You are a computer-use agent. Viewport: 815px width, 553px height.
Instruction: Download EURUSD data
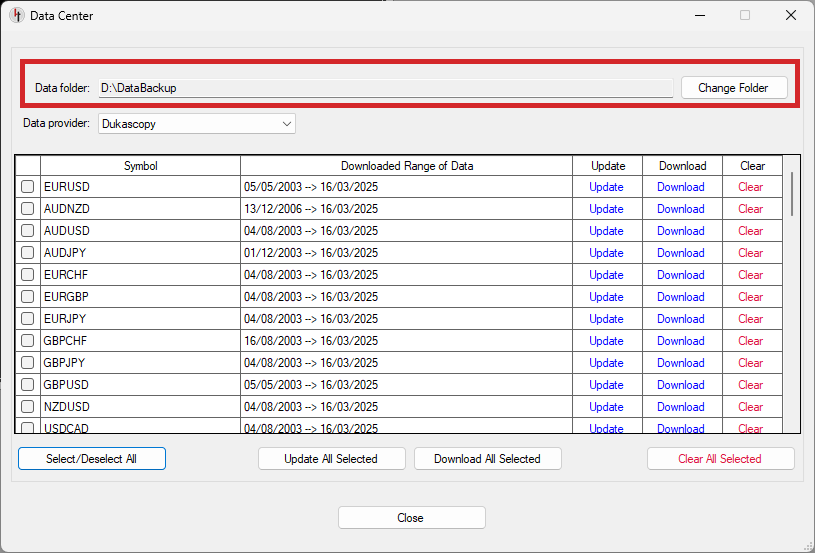tap(681, 187)
